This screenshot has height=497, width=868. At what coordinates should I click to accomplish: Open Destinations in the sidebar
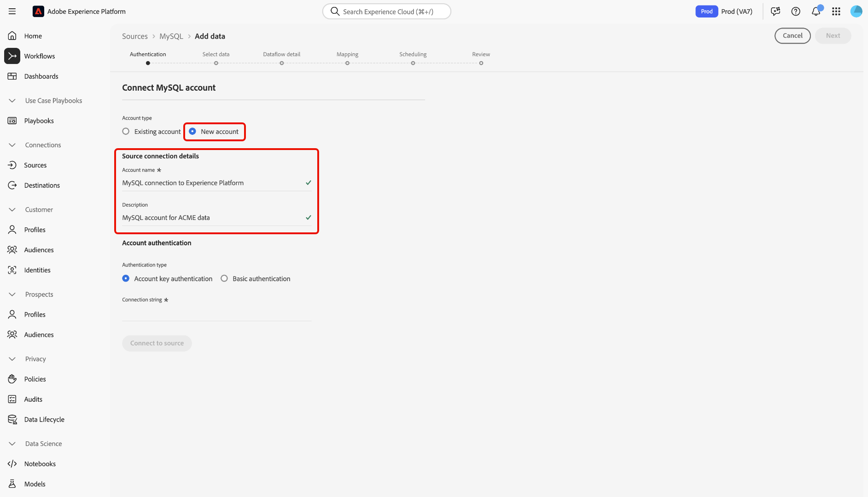click(x=42, y=185)
